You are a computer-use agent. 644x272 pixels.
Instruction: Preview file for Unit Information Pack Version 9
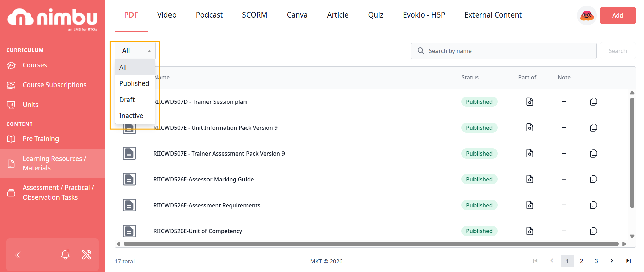530,127
